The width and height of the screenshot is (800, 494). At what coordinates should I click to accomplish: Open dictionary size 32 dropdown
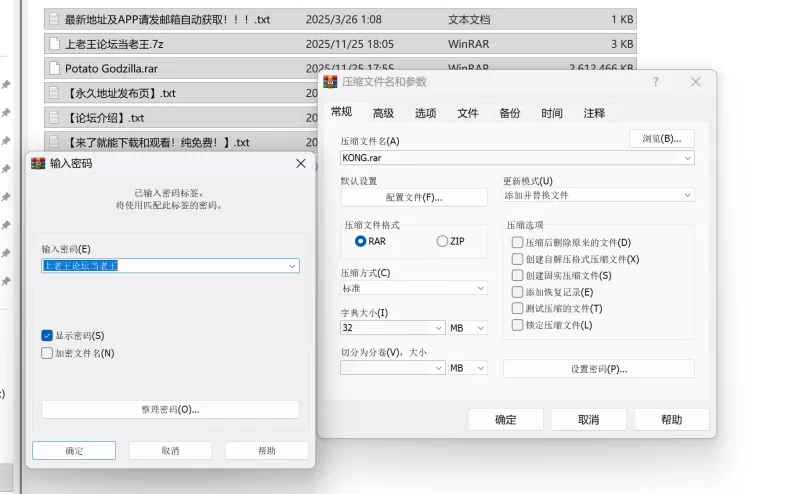(438, 328)
